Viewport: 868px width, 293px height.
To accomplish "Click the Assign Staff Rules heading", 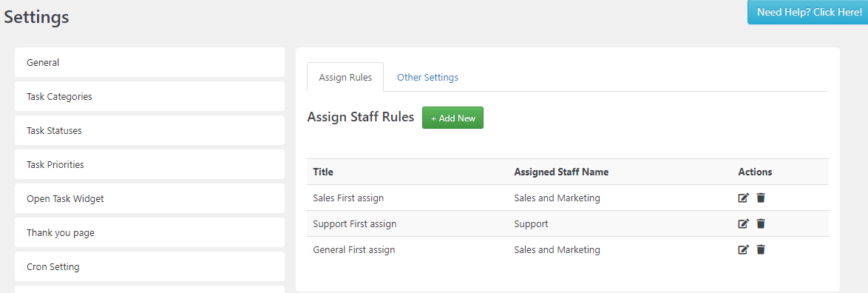I will tap(360, 117).
